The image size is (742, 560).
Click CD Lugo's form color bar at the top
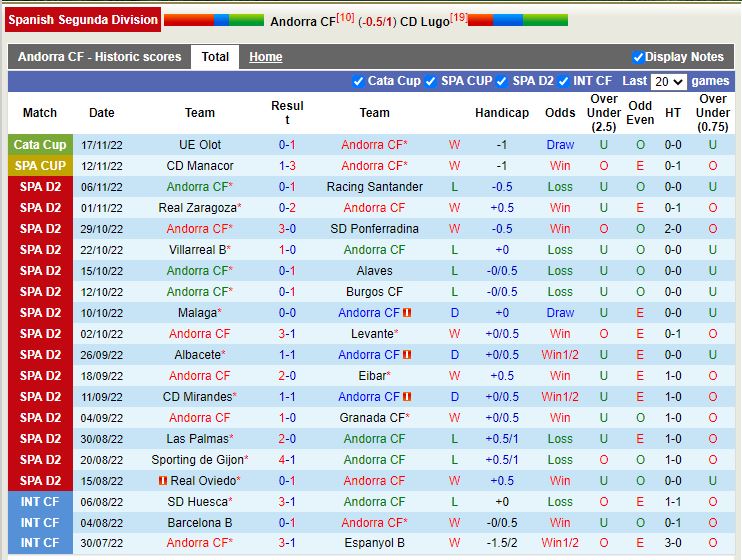tap(518, 20)
